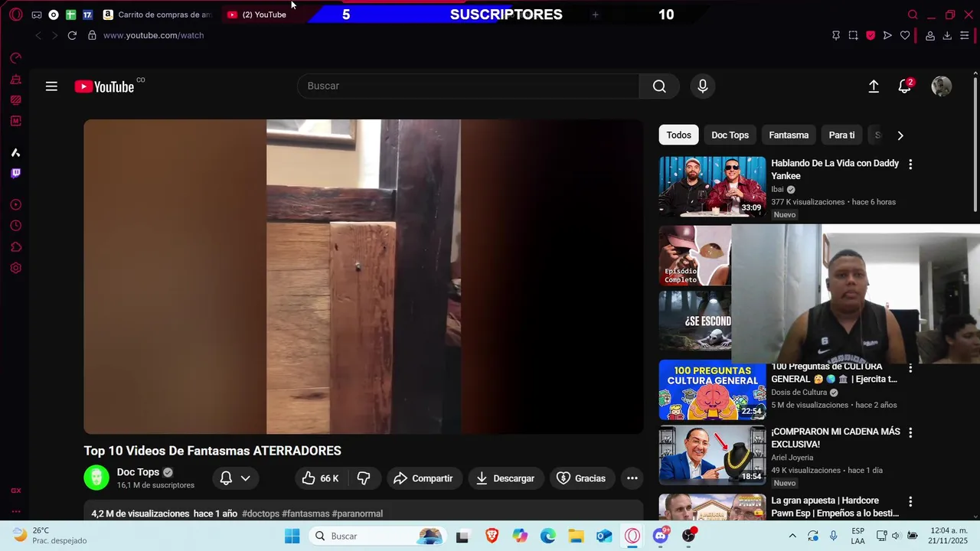Like the video with 66 K button
The width and height of the screenshot is (980, 551).
[321, 478]
